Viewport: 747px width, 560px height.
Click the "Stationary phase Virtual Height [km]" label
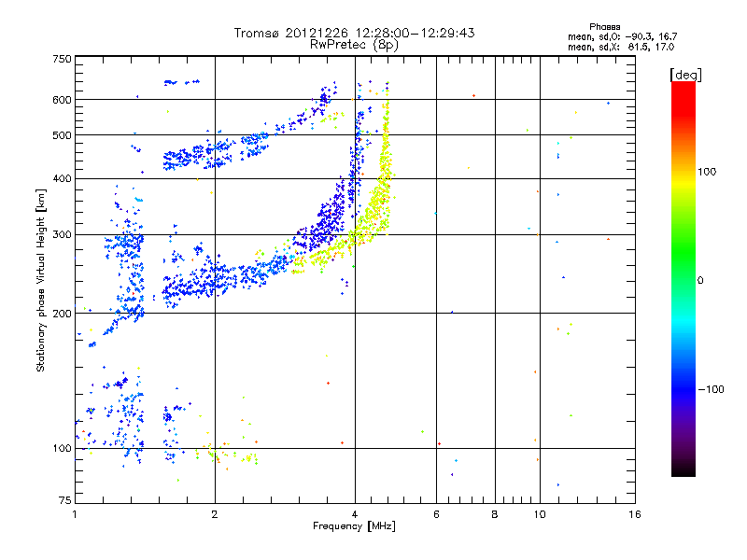click(40, 281)
